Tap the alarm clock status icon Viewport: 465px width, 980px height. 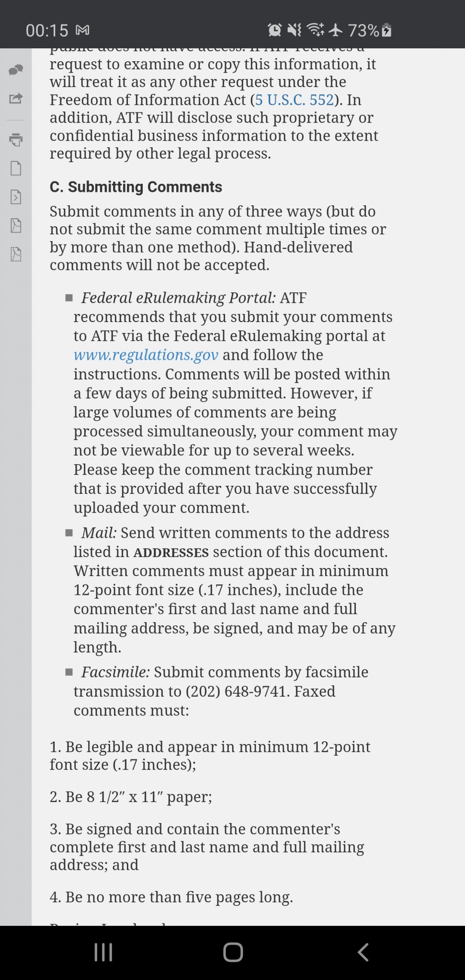[275, 30]
